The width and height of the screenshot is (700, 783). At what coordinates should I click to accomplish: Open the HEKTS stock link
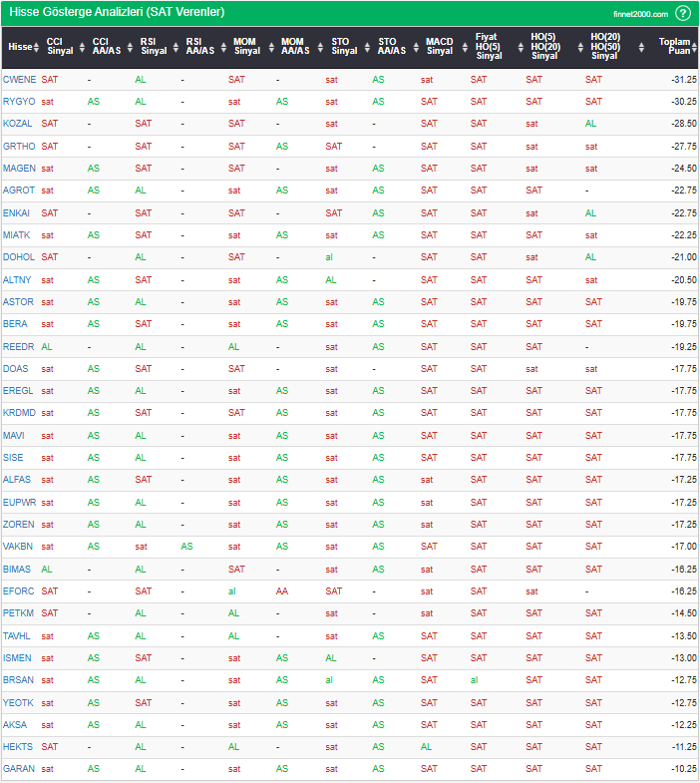point(18,747)
